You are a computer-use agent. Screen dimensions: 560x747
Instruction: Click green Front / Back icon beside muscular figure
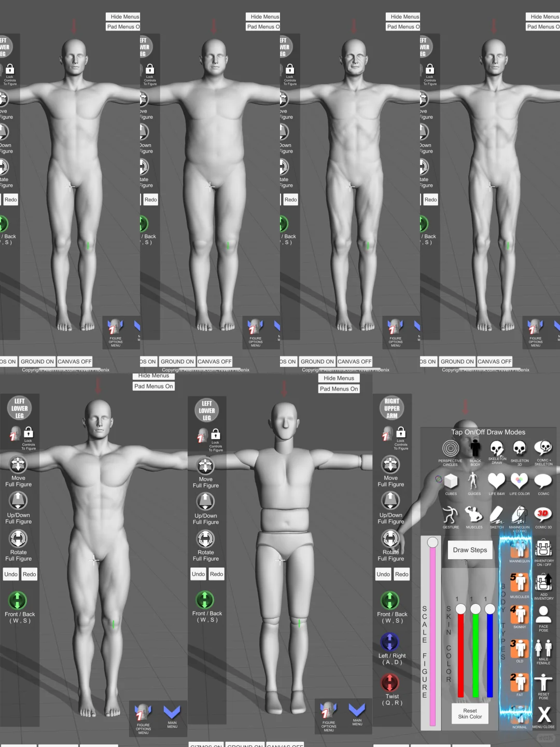[18, 601]
